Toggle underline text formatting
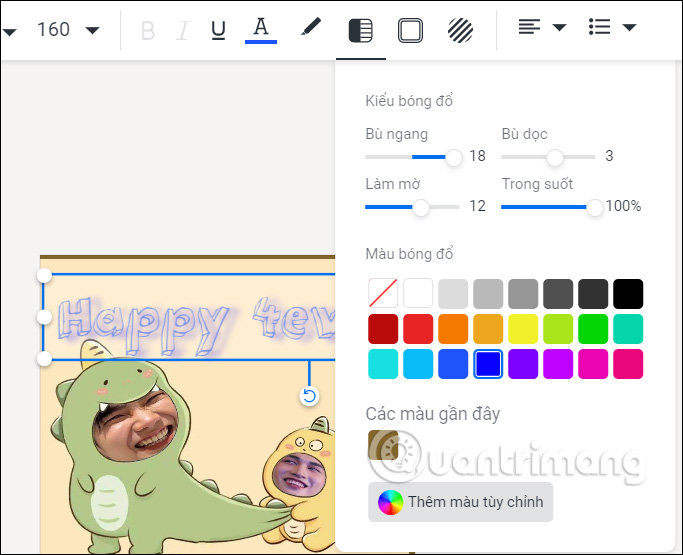This screenshot has height=555, width=683. click(x=218, y=30)
